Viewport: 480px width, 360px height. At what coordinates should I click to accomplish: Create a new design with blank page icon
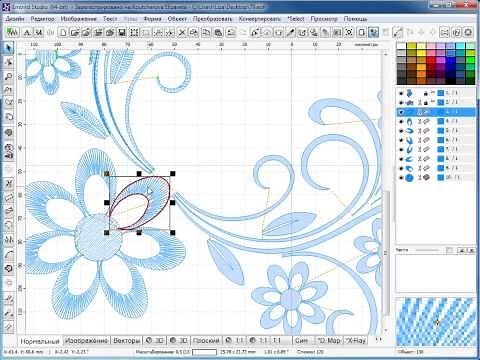pos(63,33)
